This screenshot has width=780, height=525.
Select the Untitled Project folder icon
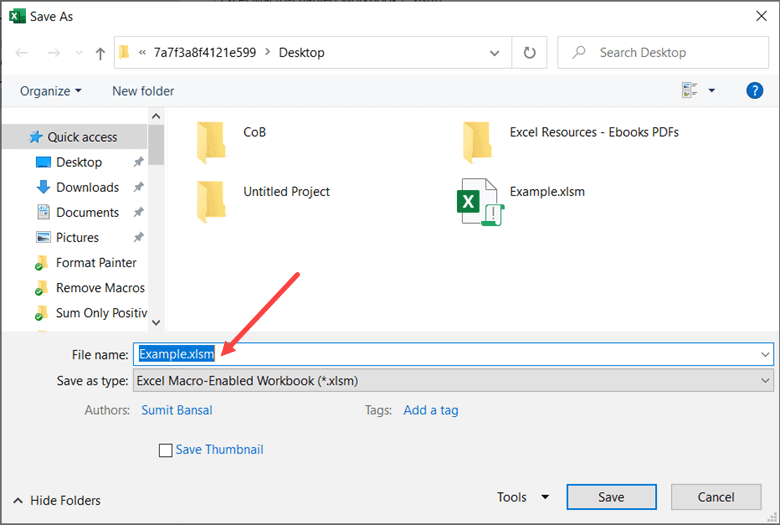pyautogui.click(x=211, y=202)
